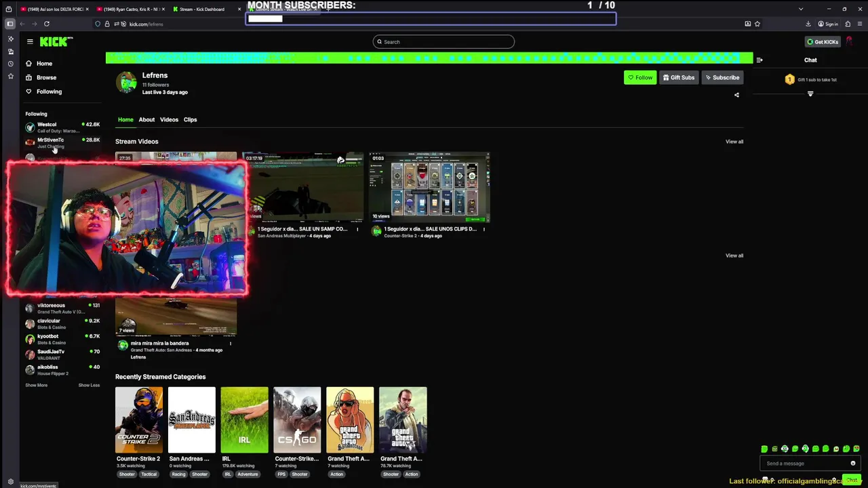The height and width of the screenshot is (488, 868).
Task: Open options for mira mira la bandera
Action: [231, 344]
